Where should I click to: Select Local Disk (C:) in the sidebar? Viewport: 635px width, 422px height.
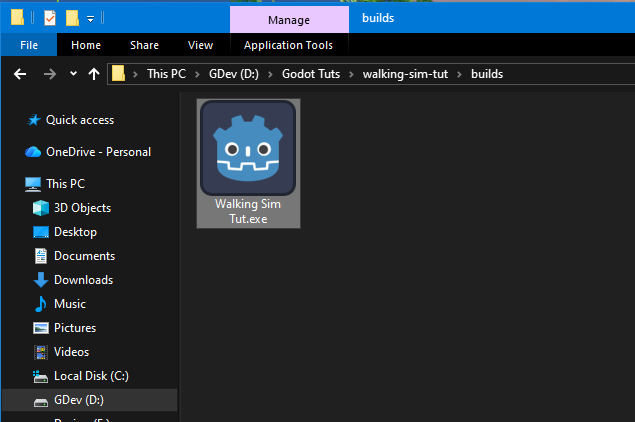pos(91,376)
